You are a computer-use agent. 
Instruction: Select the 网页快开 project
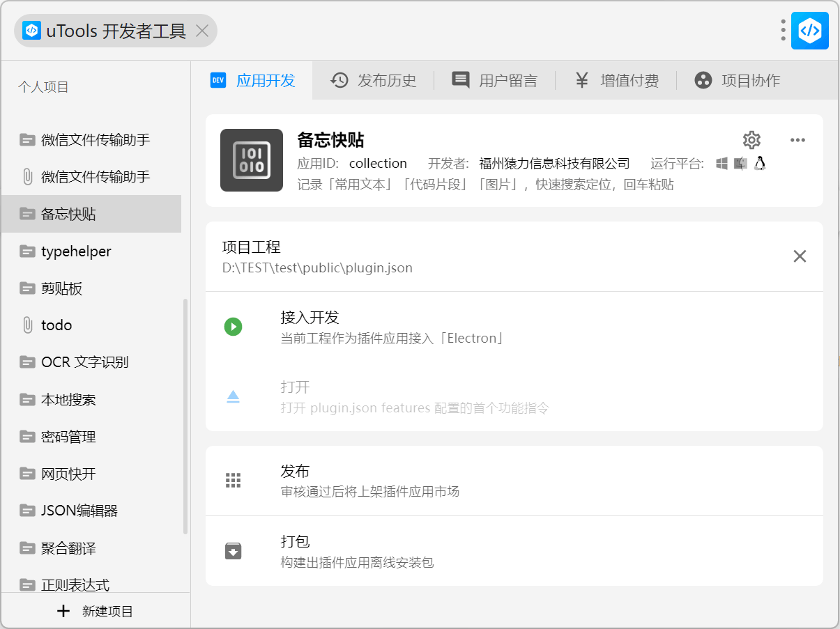(x=91, y=474)
